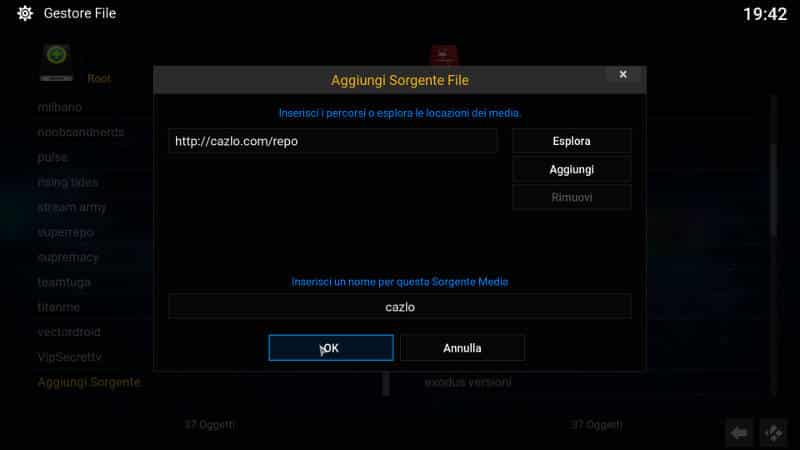Select the VipSecrettv list item
Image resolution: width=800 pixels, height=450 pixels.
[x=69, y=357]
